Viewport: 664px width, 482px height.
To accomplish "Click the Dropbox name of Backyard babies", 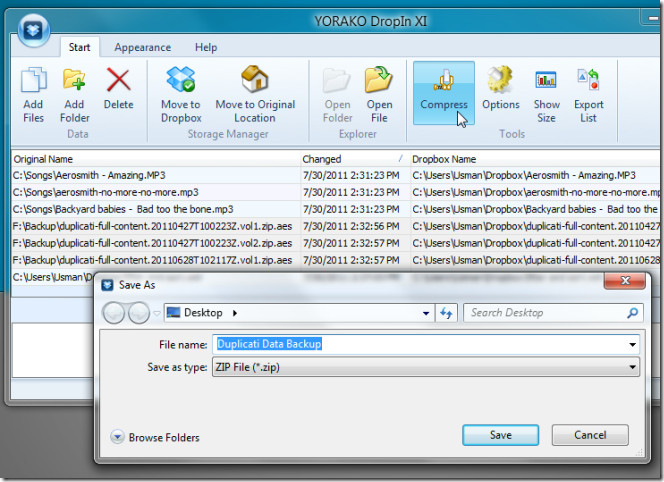I will click(x=535, y=209).
